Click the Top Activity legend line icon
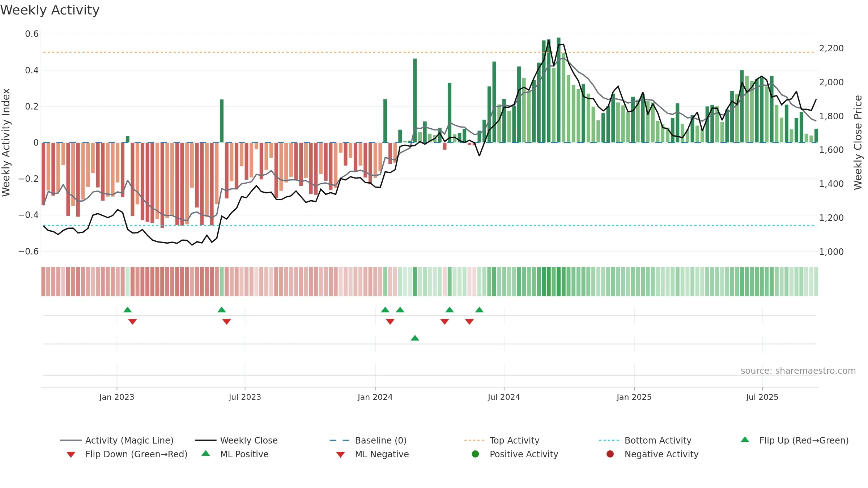 tap(474, 440)
